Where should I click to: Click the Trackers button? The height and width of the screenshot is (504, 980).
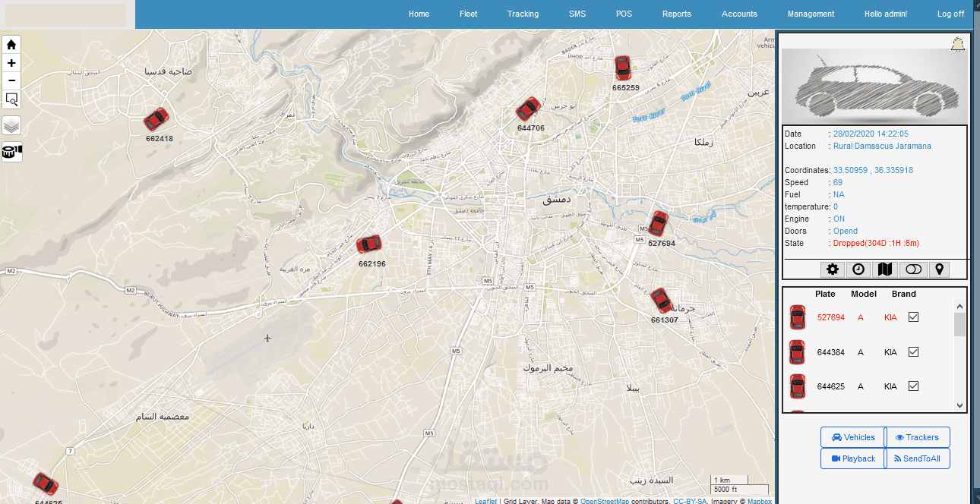click(918, 437)
